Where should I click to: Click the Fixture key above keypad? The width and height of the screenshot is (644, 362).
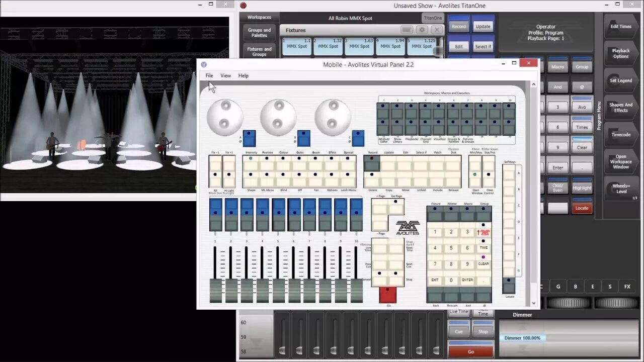[435, 214]
